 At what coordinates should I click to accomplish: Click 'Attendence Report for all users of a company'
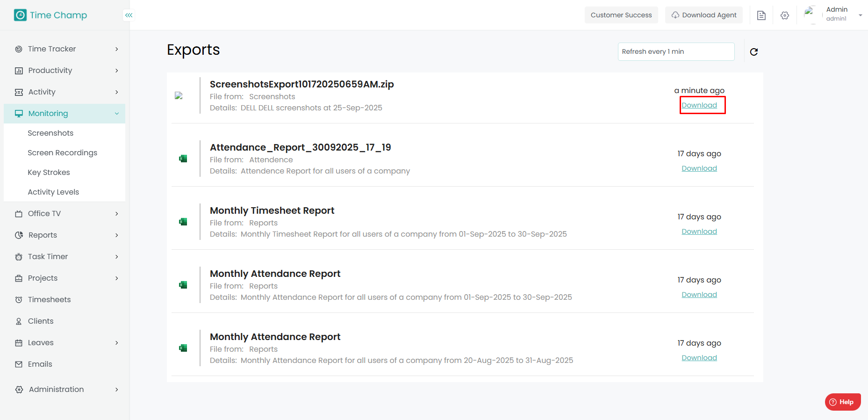click(325, 171)
